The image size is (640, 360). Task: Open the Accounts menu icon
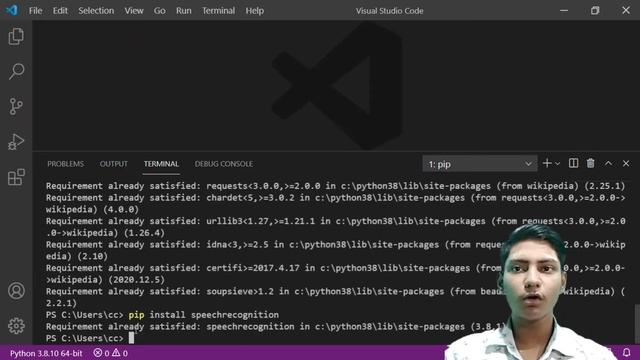16,291
